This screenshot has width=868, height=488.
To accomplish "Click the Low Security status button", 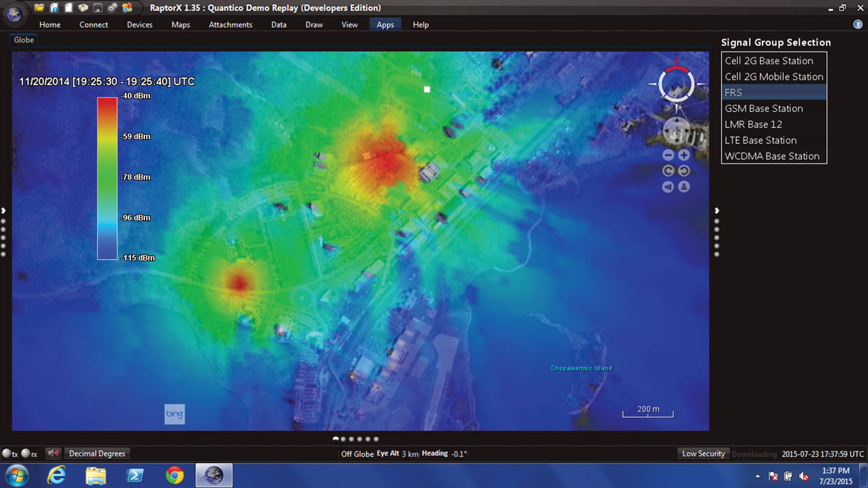I will (x=703, y=453).
